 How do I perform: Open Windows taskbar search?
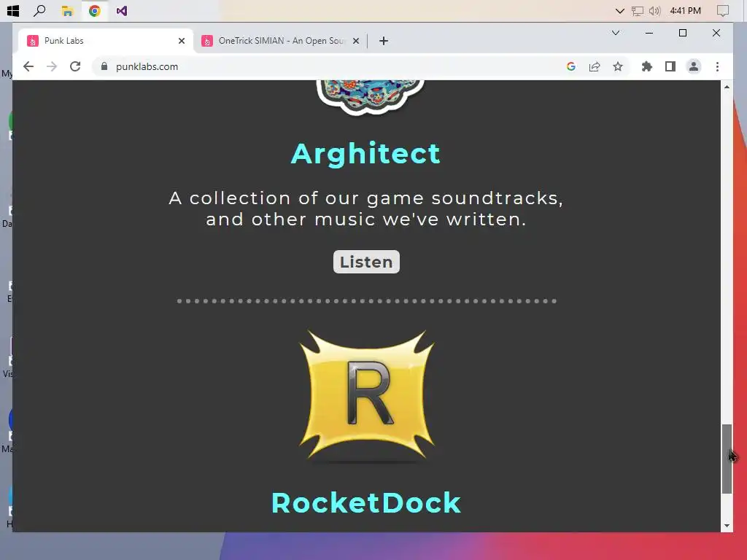(x=40, y=10)
